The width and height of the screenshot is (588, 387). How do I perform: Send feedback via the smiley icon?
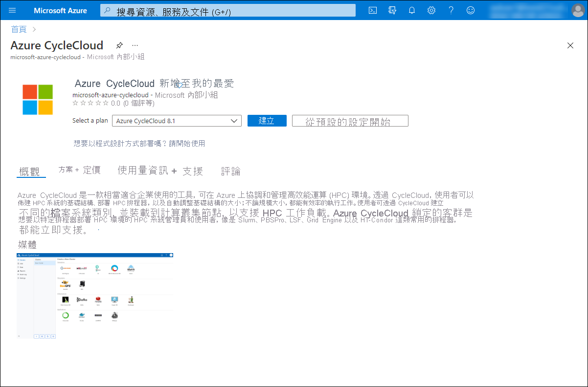click(x=470, y=10)
